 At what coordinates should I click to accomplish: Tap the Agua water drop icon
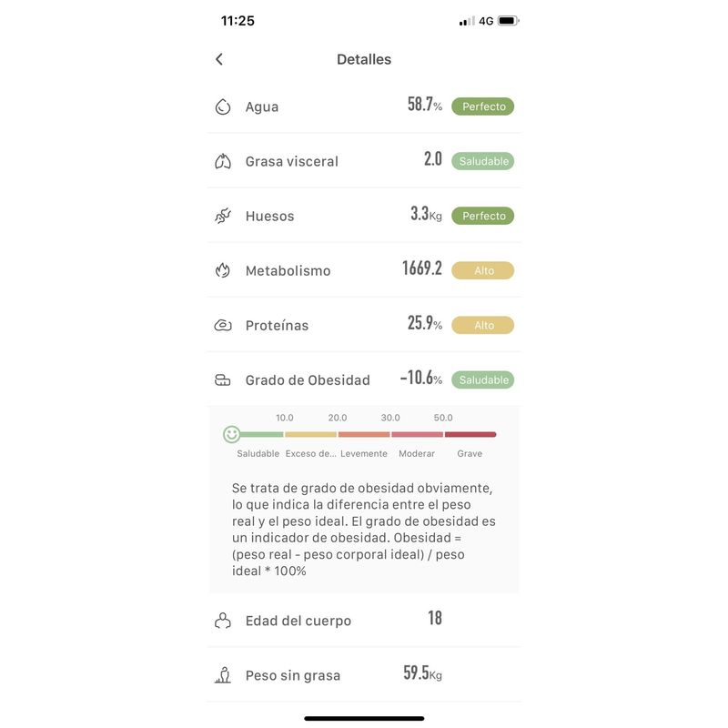click(x=223, y=106)
